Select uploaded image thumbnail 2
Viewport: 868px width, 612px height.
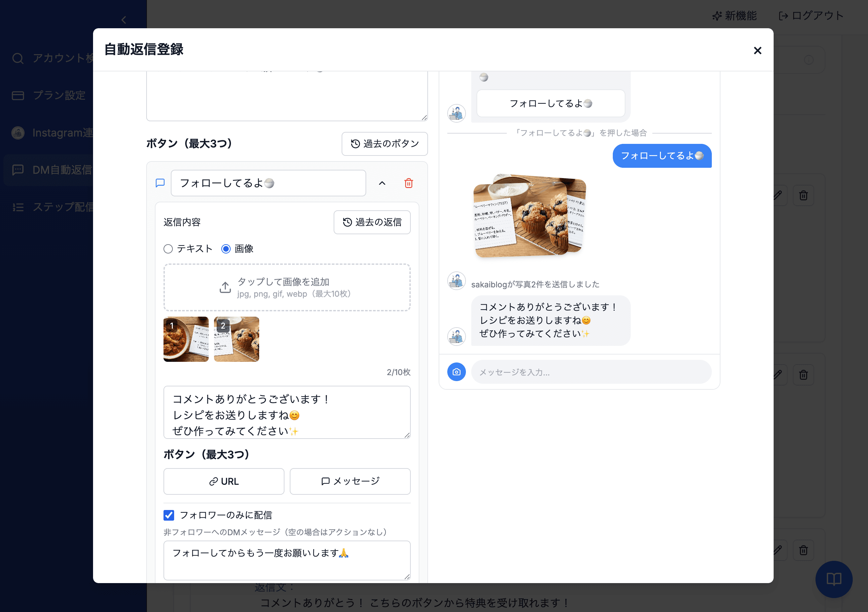(x=237, y=339)
